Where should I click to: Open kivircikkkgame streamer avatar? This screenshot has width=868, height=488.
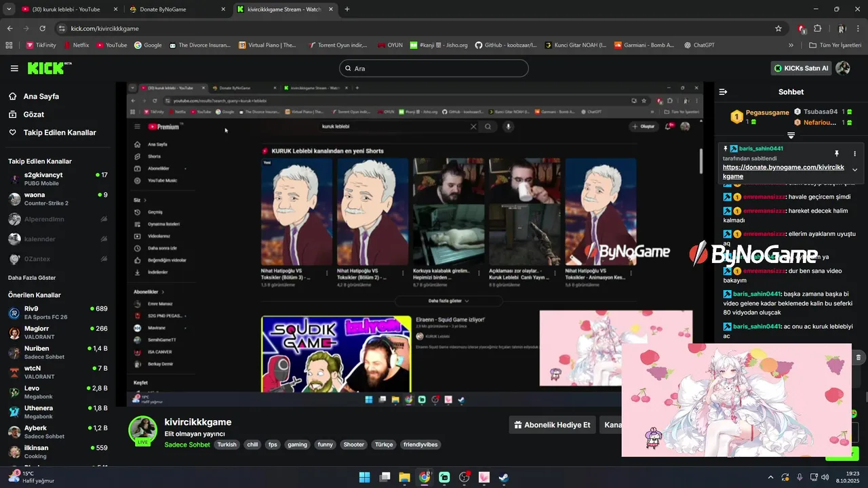(x=143, y=431)
